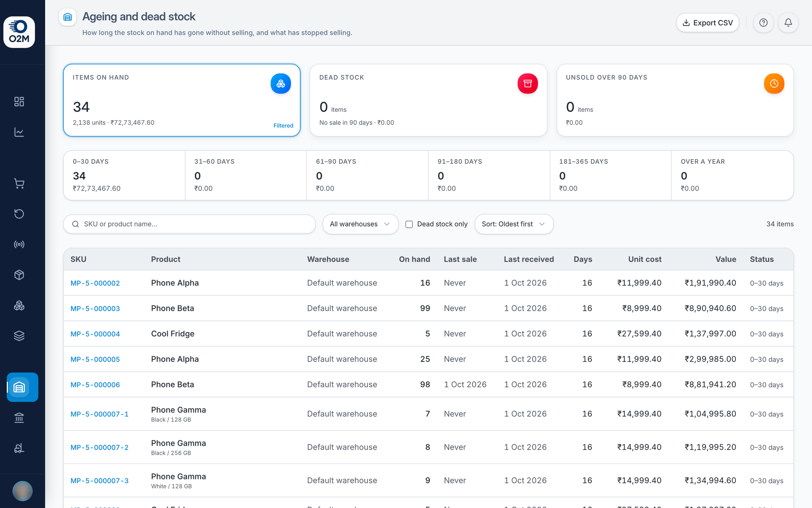The height and width of the screenshot is (508, 812).
Task: Click value ₹8,90,940.60 in Phone Beta row
Action: coord(710,308)
